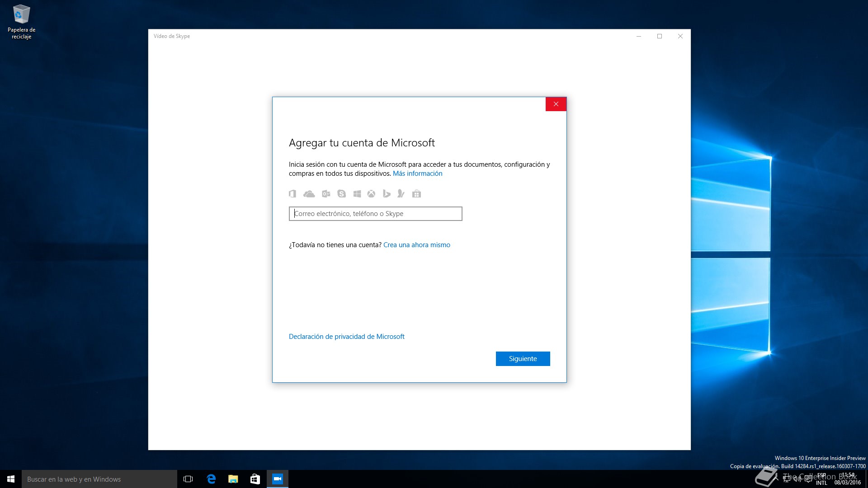The height and width of the screenshot is (488, 868).
Task: Open Task View on the taskbar
Action: coord(188,479)
